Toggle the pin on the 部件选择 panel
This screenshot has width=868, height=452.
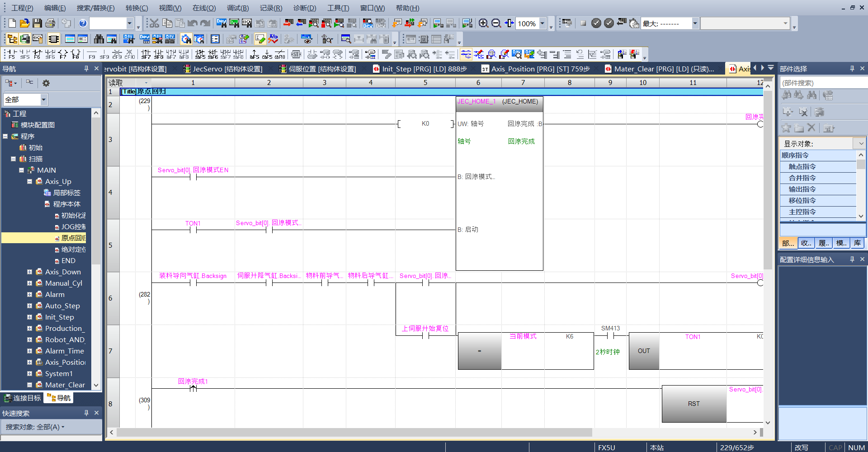pos(852,69)
